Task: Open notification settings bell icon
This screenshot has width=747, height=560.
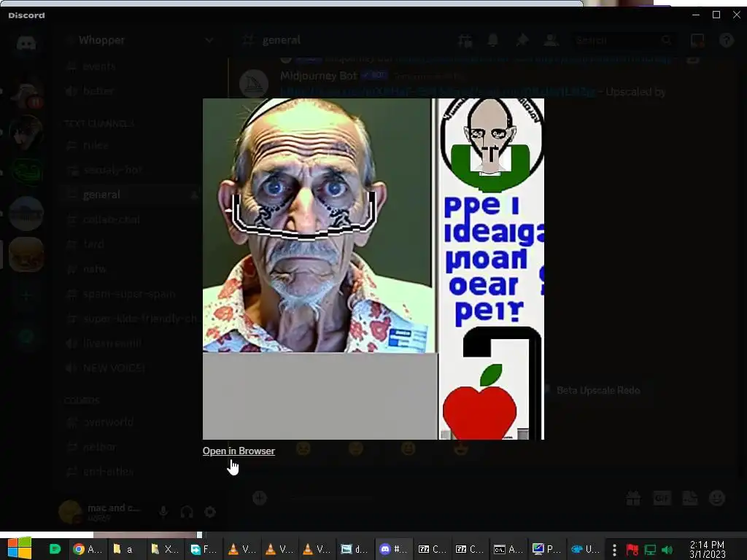Action: tap(493, 41)
